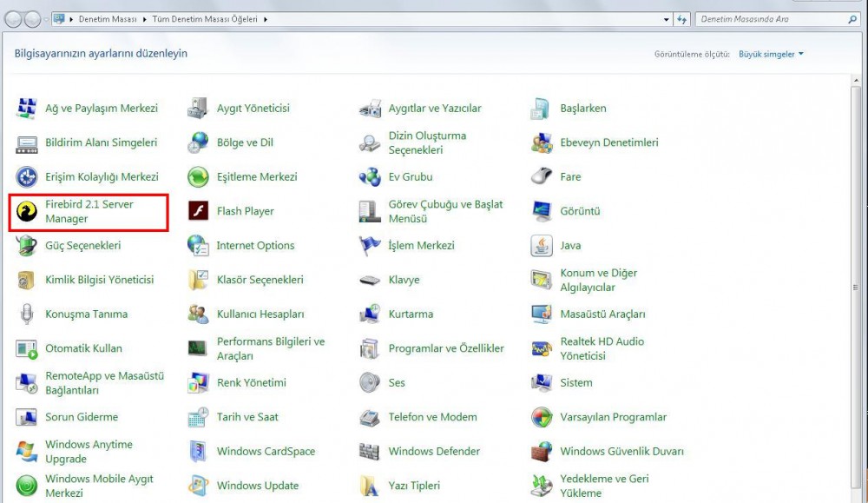The height and width of the screenshot is (503, 868).
Task: Click the vertical scrollbar up arrow
Action: 857,81
